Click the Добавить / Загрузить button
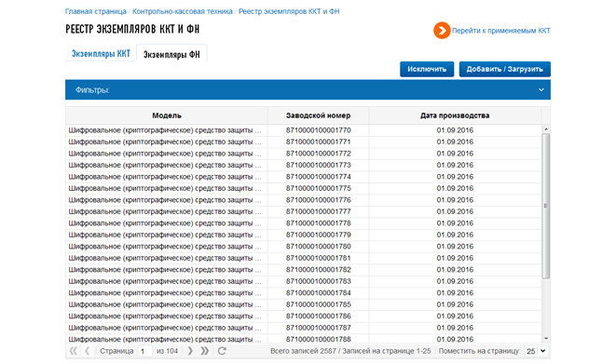This screenshot has width=616, height=364. point(505,70)
